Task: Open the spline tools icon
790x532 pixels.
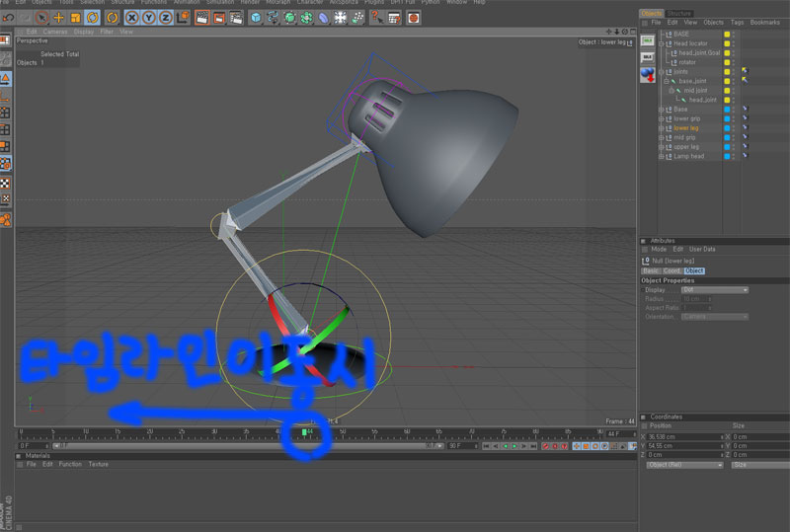Action: (273, 18)
